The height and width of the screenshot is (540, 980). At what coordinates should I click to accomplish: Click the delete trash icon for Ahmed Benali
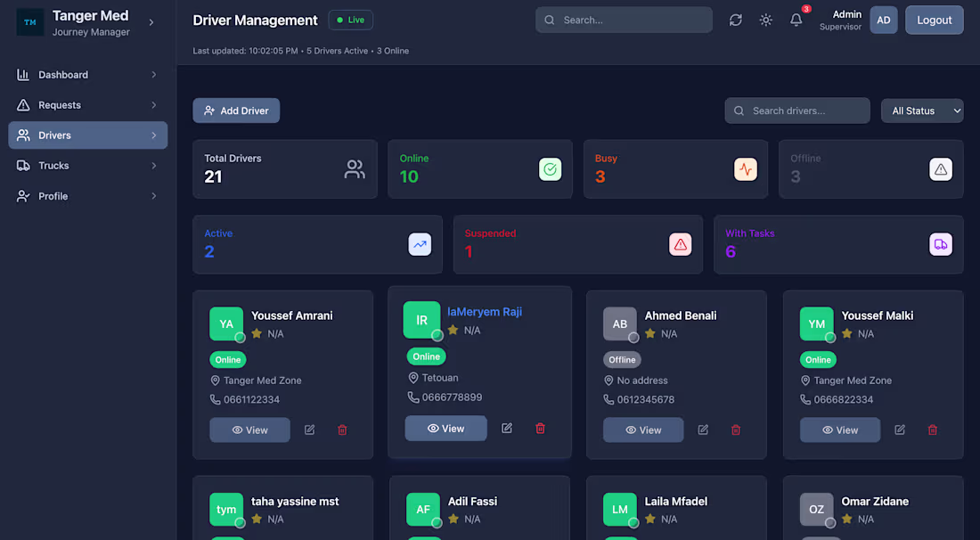(736, 430)
